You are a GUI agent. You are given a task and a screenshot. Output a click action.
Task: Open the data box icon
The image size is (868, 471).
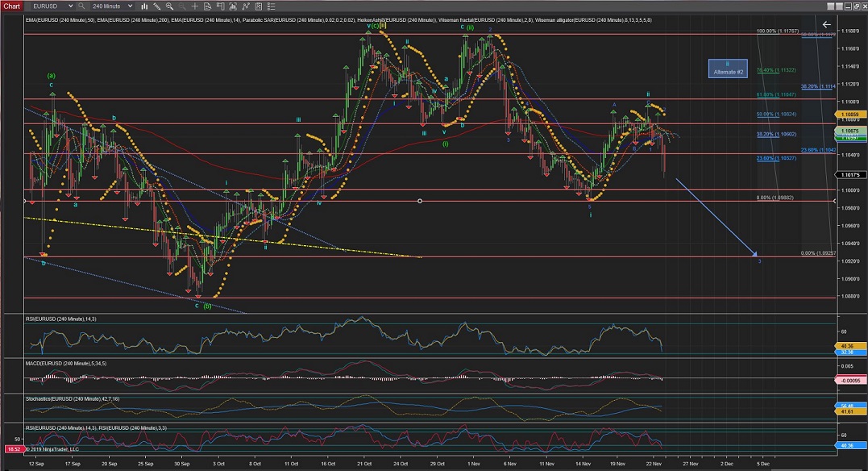point(209,6)
